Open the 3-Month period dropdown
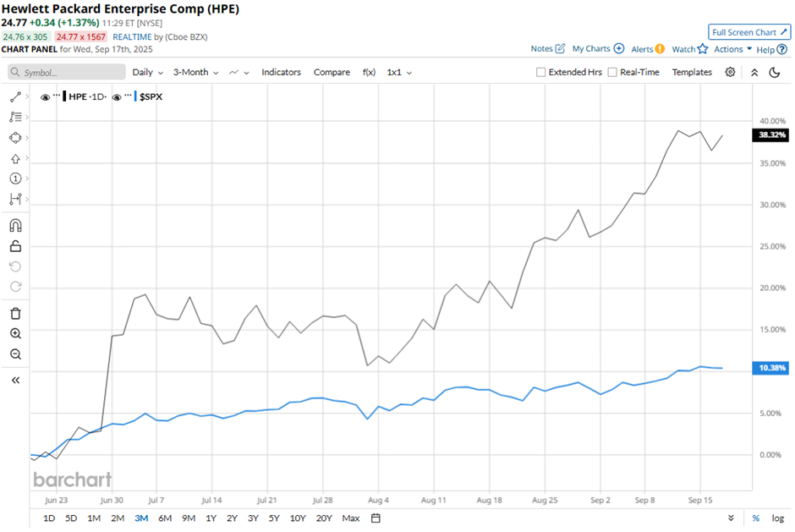Screen dimensions: 795x532 [195, 73]
